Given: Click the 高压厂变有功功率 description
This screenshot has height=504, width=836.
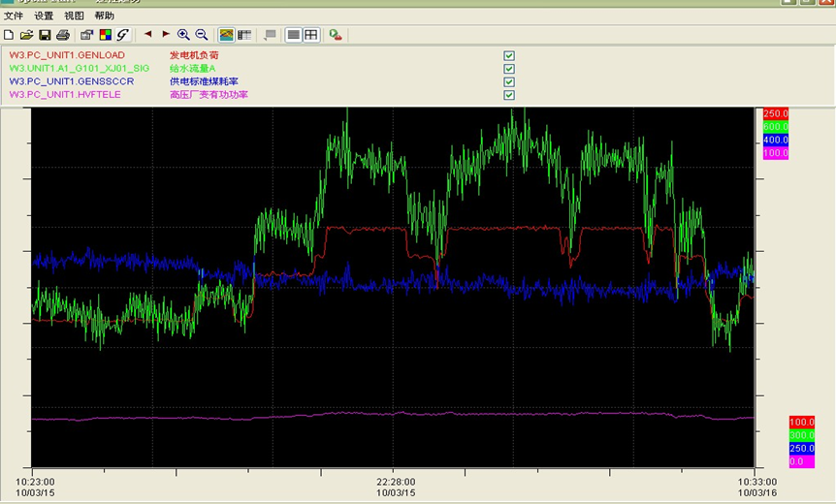Looking at the screenshot, I should pos(209,94).
